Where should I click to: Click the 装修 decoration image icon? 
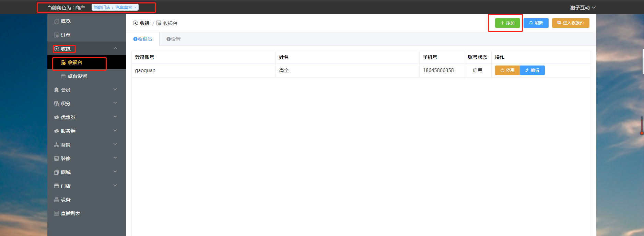tap(56, 158)
